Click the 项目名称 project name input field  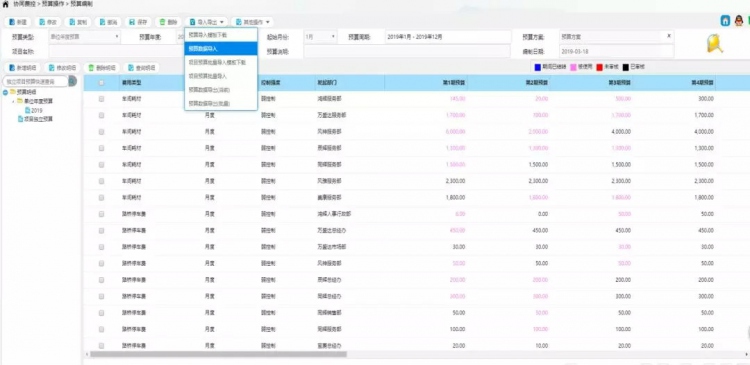click(x=117, y=51)
